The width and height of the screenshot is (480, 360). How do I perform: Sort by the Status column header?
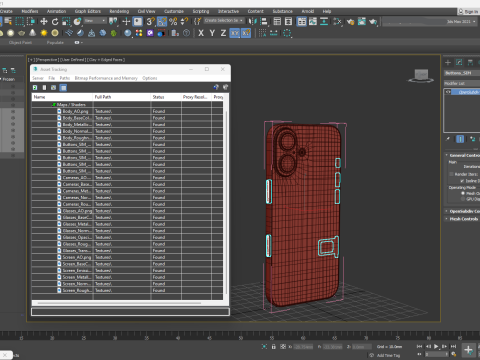coord(166,97)
